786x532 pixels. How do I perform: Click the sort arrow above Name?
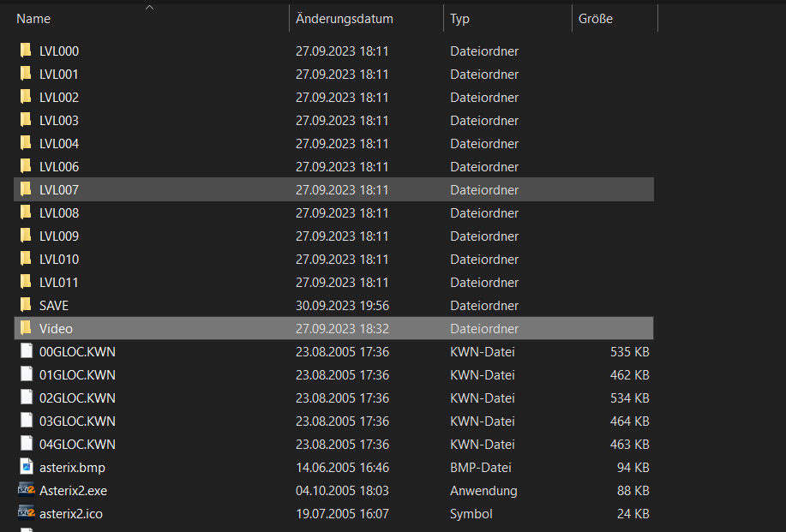[x=149, y=7]
